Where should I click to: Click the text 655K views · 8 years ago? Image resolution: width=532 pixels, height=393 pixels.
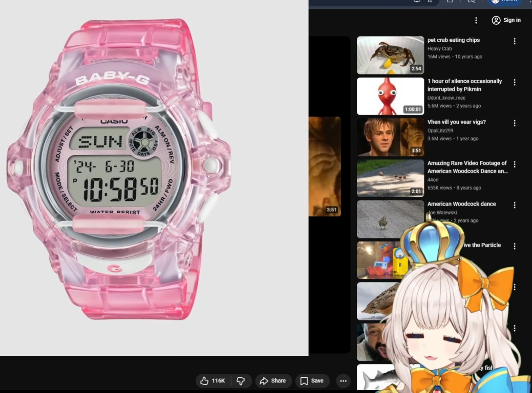(454, 188)
